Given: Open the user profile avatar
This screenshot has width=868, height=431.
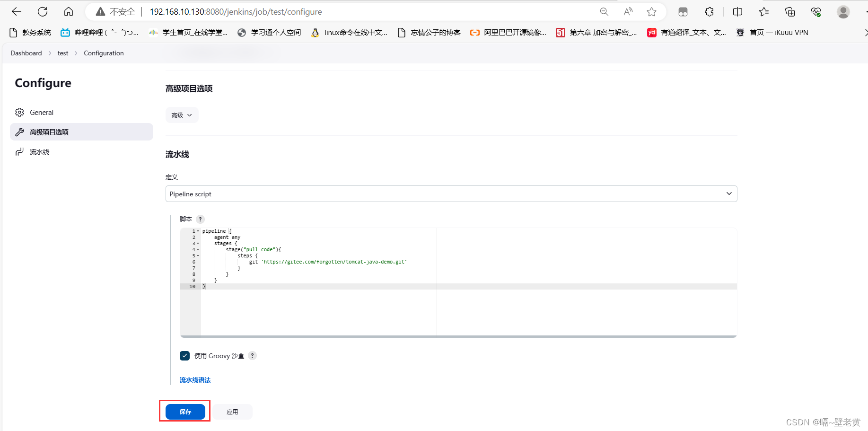Looking at the screenshot, I should coord(843,12).
